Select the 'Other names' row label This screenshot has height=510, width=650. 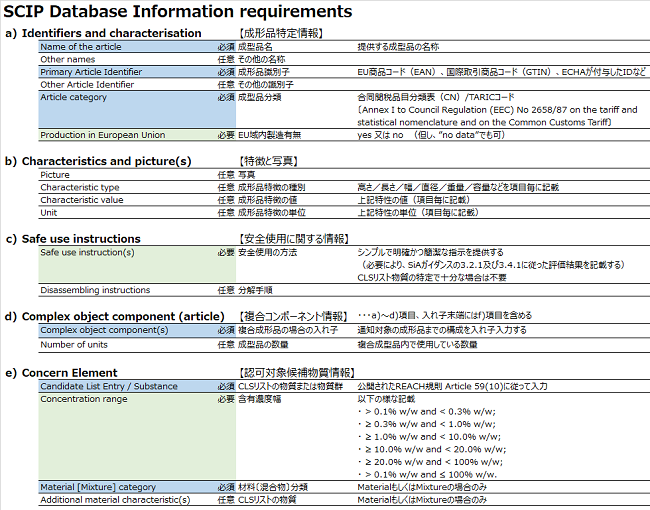point(68,59)
